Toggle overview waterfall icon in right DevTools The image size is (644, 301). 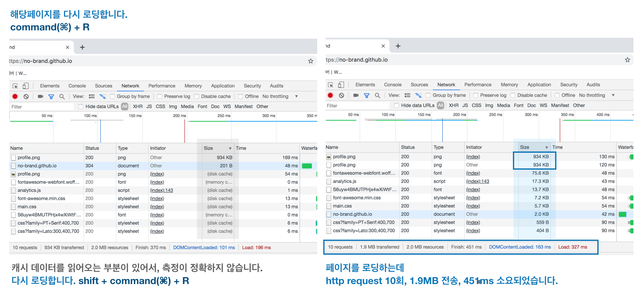[x=418, y=95]
